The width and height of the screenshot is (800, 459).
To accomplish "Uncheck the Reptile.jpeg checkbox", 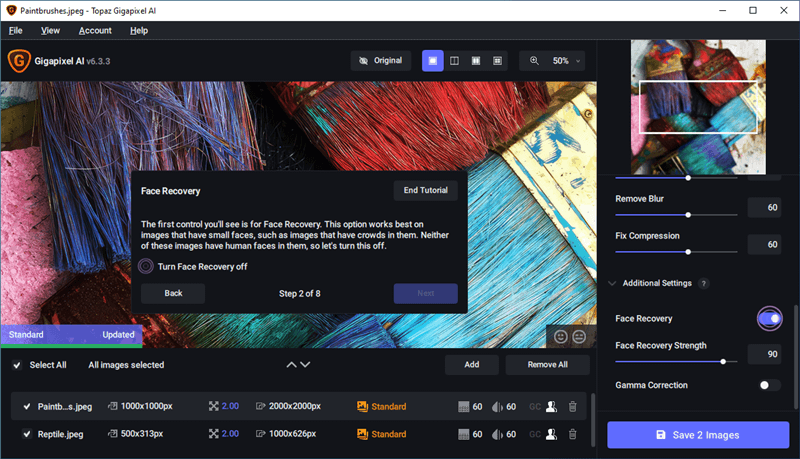I will point(27,434).
